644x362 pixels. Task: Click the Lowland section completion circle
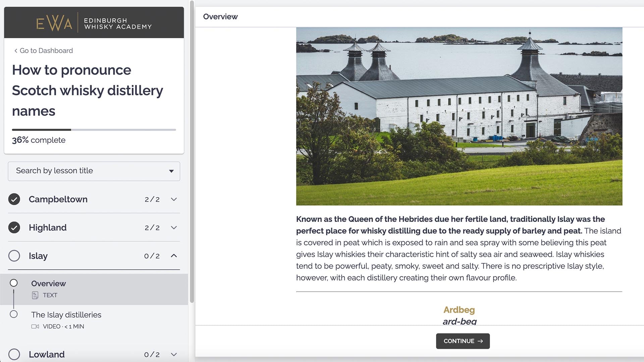[x=14, y=354]
